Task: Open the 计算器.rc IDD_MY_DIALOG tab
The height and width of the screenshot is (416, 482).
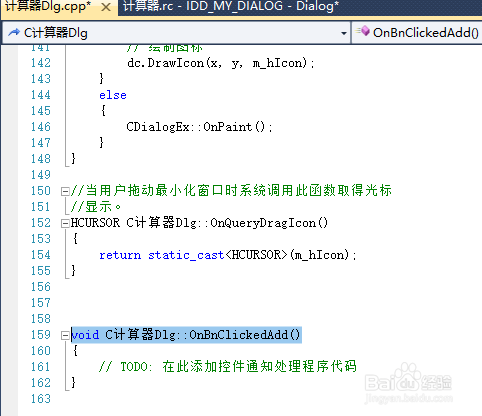Action: pos(231,6)
